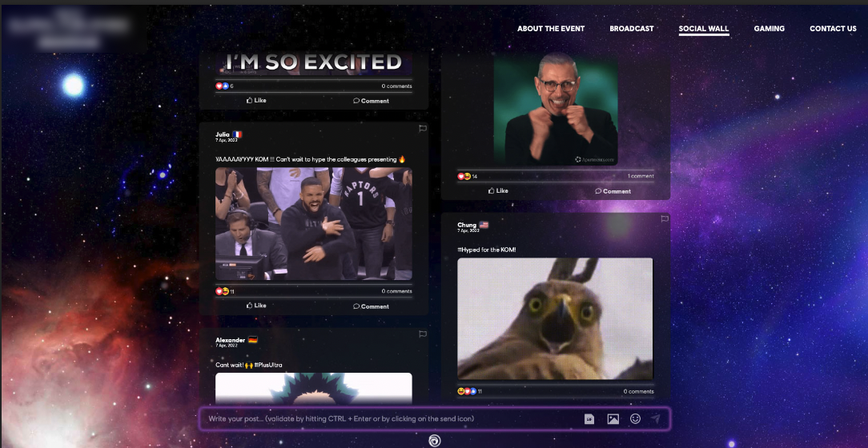
Task: Flag Alexander's post
Action: click(422, 334)
